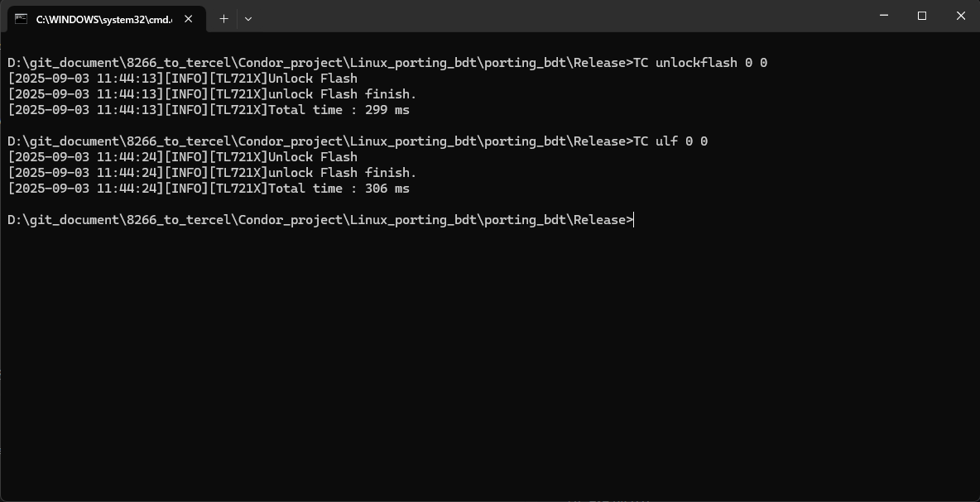The image size is (980, 502).
Task: Click the Total time : 299 ms line
Action: (338, 109)
